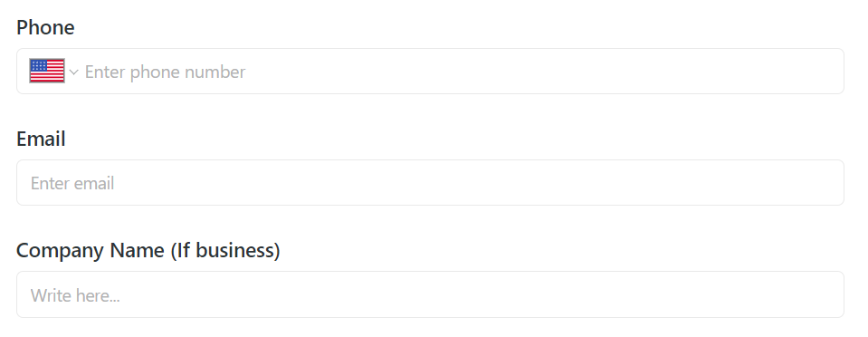Click the Enter email placeholder text

[x=72, y=184]
